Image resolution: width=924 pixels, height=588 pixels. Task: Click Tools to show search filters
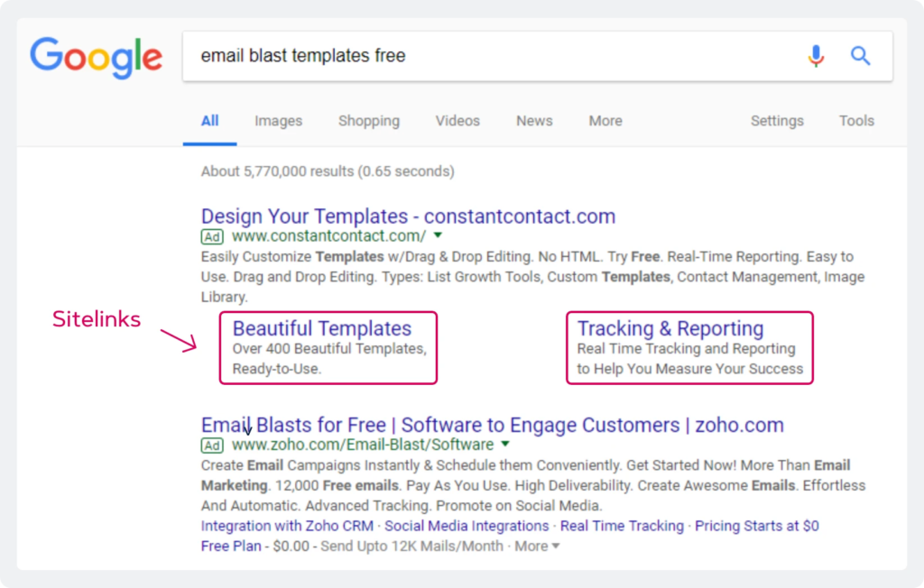click(855, 121)
